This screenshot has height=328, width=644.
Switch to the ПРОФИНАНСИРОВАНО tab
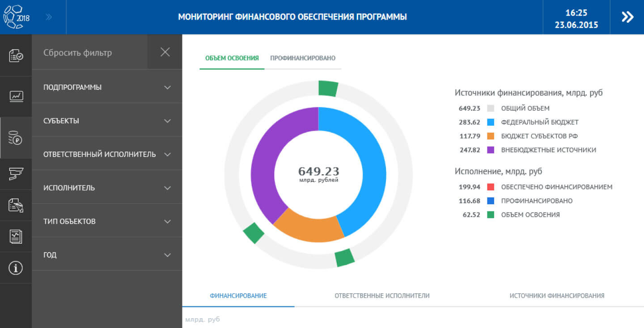click(x=303, y=58)
